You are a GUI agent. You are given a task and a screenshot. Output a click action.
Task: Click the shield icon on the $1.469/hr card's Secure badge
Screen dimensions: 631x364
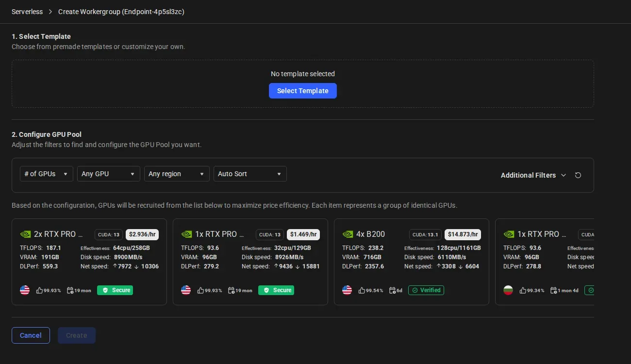(x=266, y=290)
